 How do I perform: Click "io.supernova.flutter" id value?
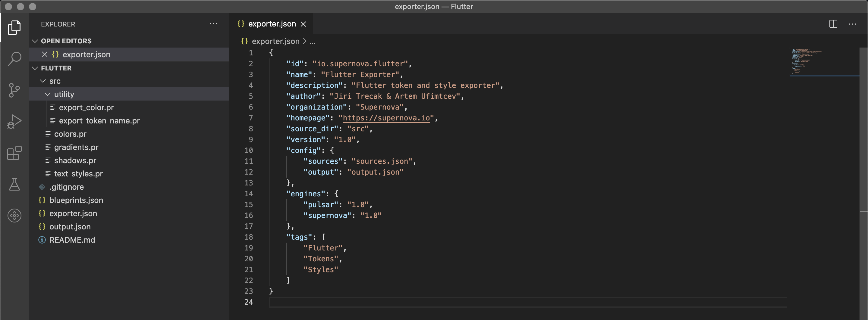click(360, 64)
